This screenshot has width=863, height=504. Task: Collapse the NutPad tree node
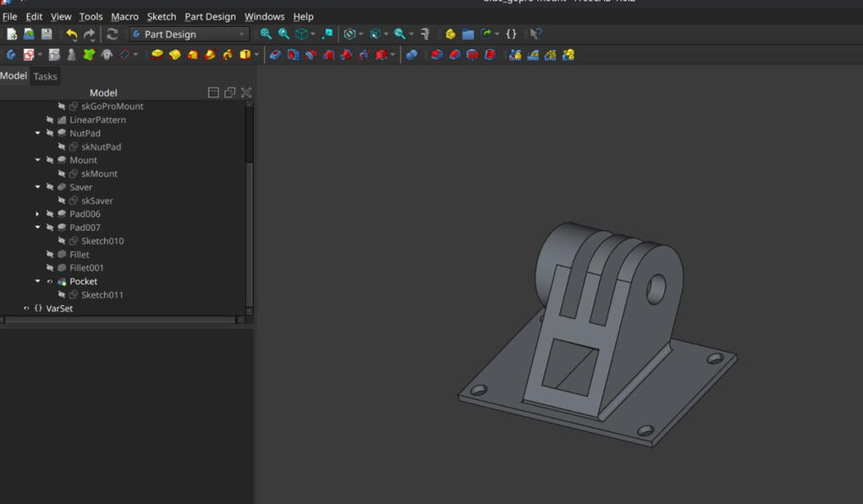[x=37, y=133]
